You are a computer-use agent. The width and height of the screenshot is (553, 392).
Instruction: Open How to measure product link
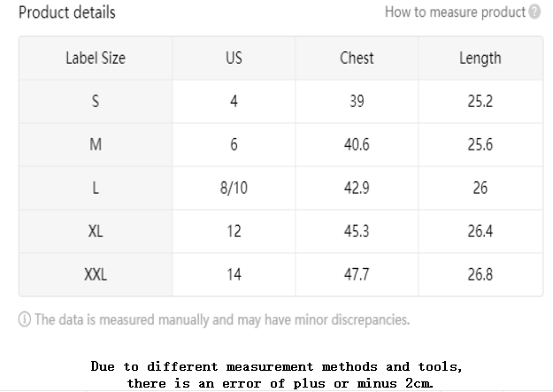pos(456,12)
